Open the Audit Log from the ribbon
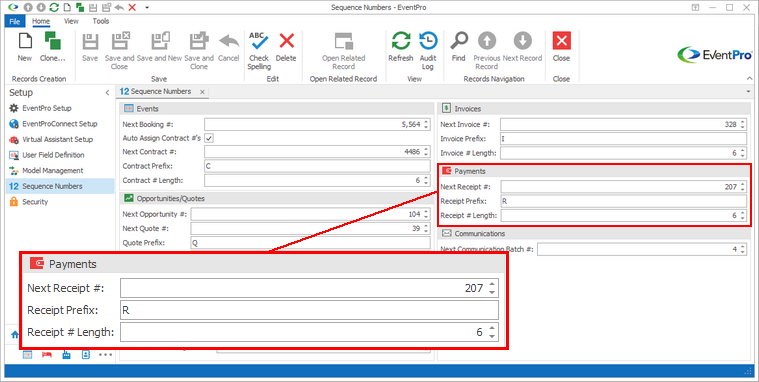Image resolution: width=759 pixels, height=382 pixels. click(428, 50)
